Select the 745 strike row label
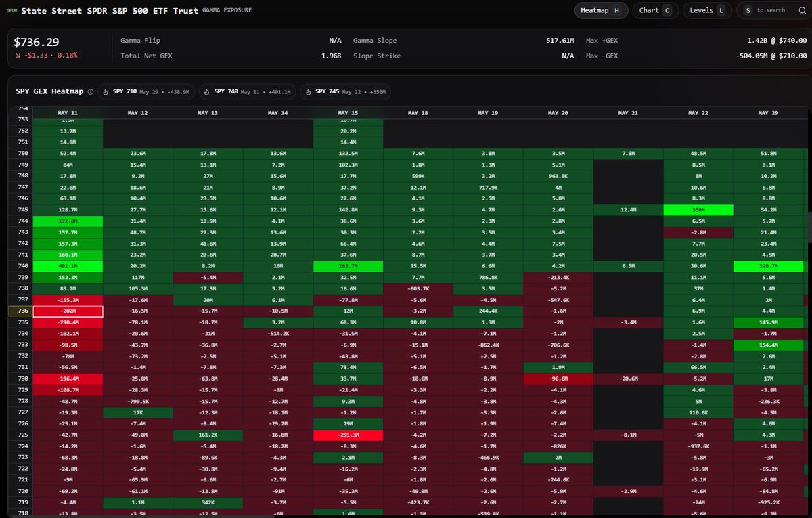Screen dimensions: 812x518 tap(20, 209)
